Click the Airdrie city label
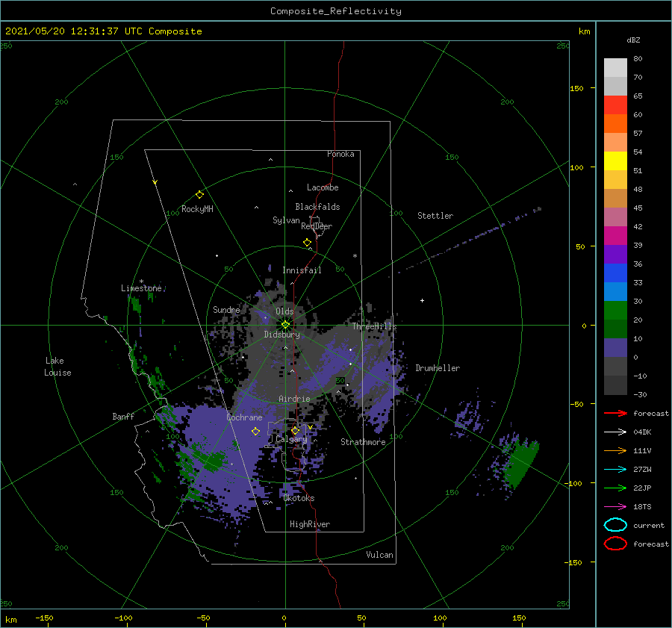This screenshot has height=628, width=672. pyautogui.click(x=294, y=399)
